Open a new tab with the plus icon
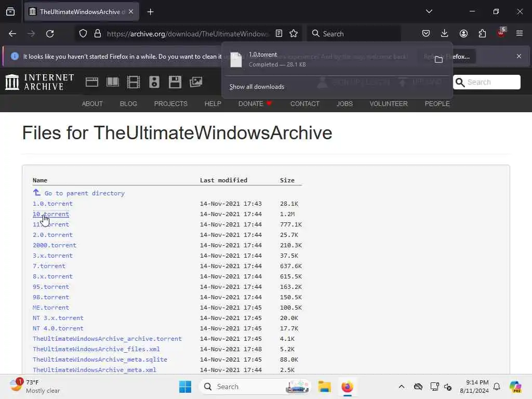This screenshot has height=399, width=532. [150, 12]
